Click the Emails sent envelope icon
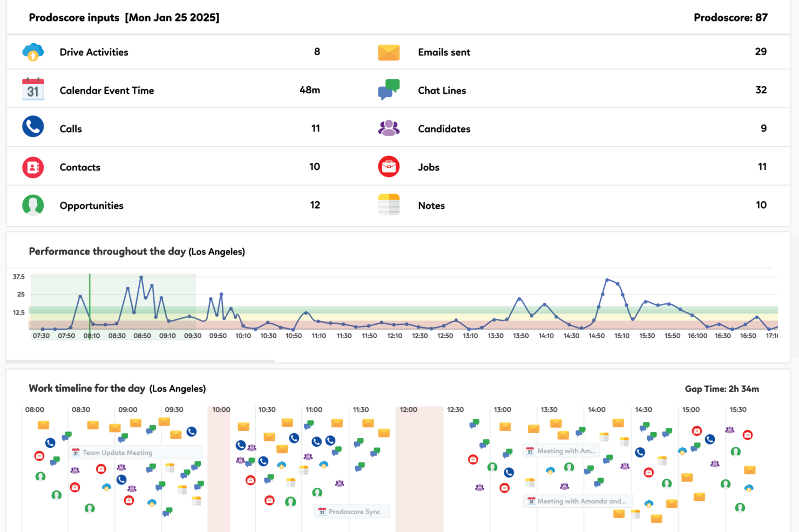 (389, 52)
